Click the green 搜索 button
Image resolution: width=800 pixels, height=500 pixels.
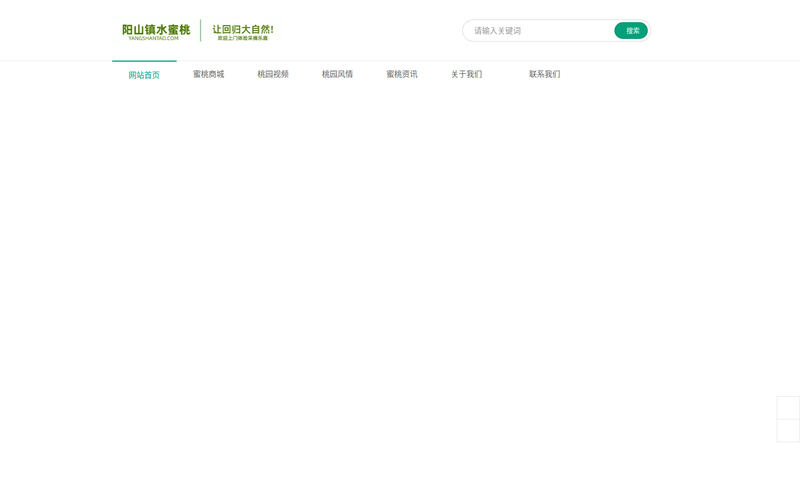coord(631,31)
